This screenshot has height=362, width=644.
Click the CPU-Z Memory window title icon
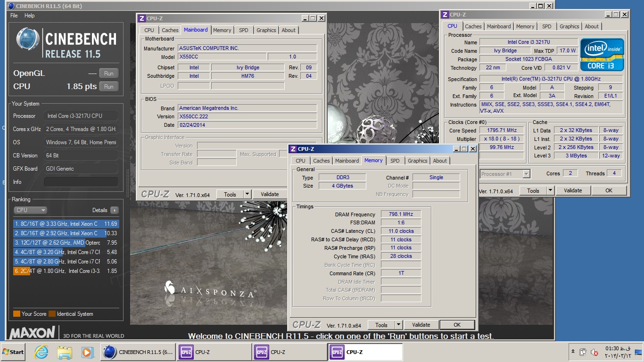tap(293, 149)
